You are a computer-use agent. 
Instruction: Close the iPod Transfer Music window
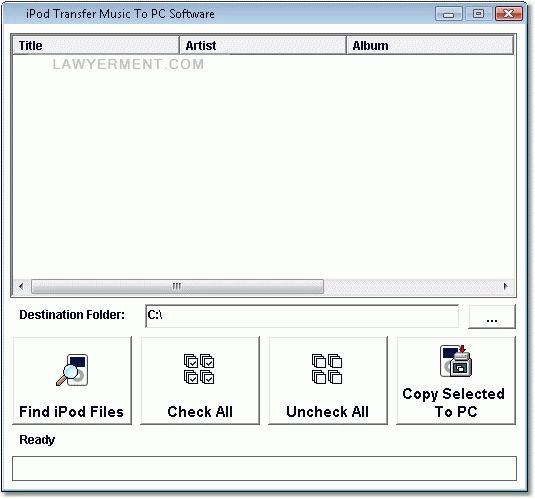coord(508,14)
